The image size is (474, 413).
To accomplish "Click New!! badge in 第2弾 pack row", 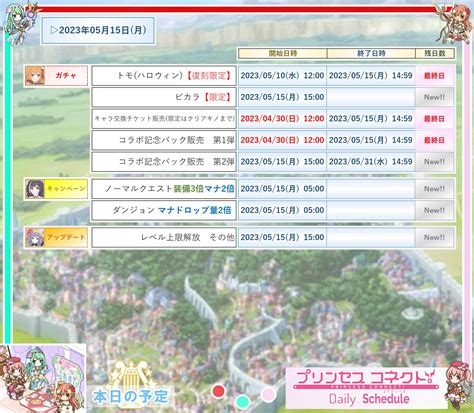I will 434,162.
